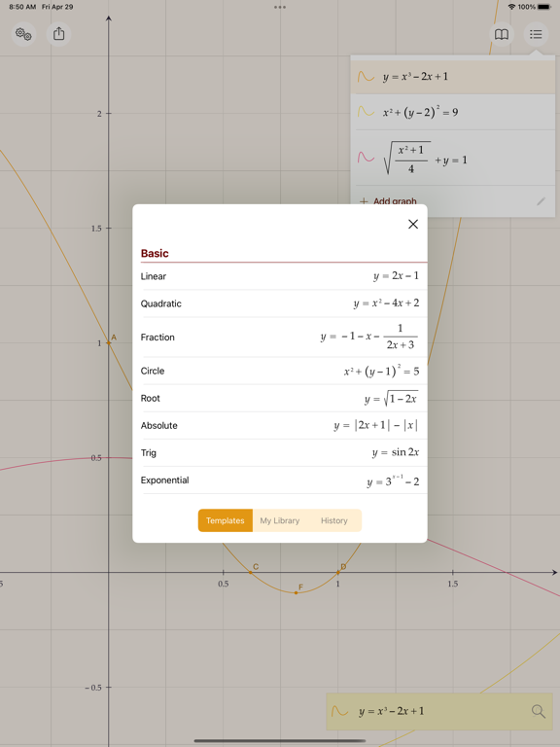Tap the formula y = 2x − 1
560x747 pixels.
click(x=397, y=276)
